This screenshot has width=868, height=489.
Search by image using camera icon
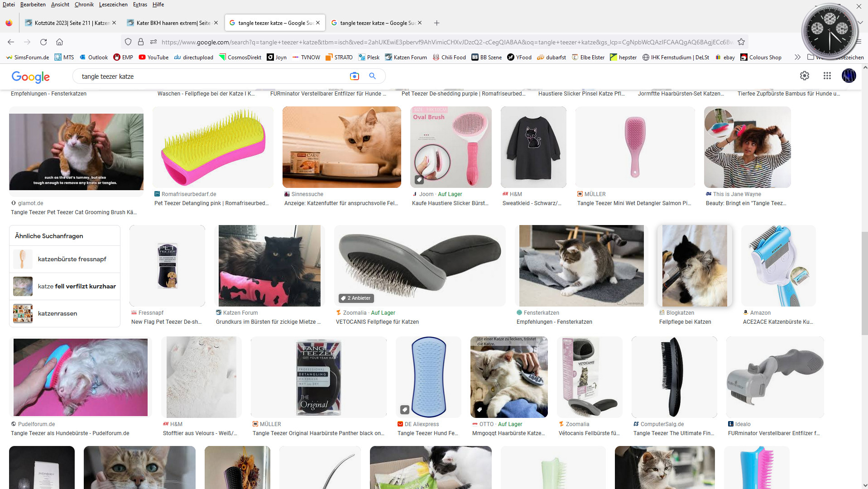coord(355,77)
